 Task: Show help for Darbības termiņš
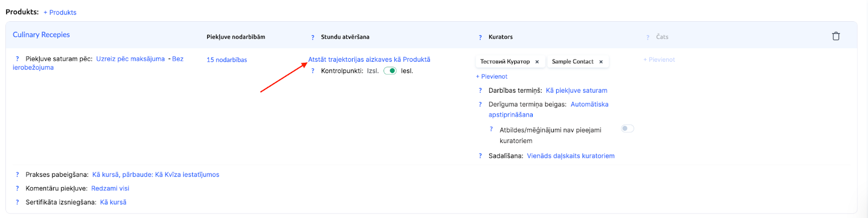[x=480, y=91]
